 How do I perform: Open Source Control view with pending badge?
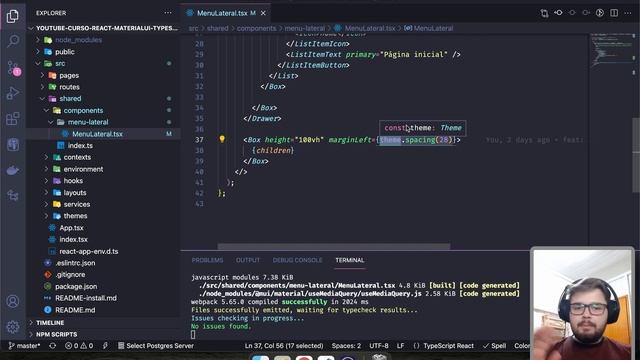(x=13, y=68)
